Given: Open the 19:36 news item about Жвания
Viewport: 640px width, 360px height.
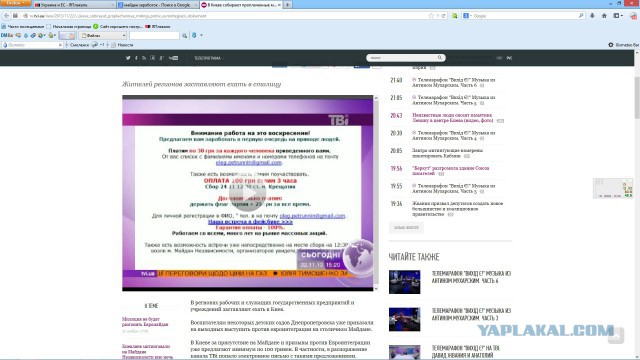Looking at the screenshot, I should pyautogui.click(x=457, y=209).
